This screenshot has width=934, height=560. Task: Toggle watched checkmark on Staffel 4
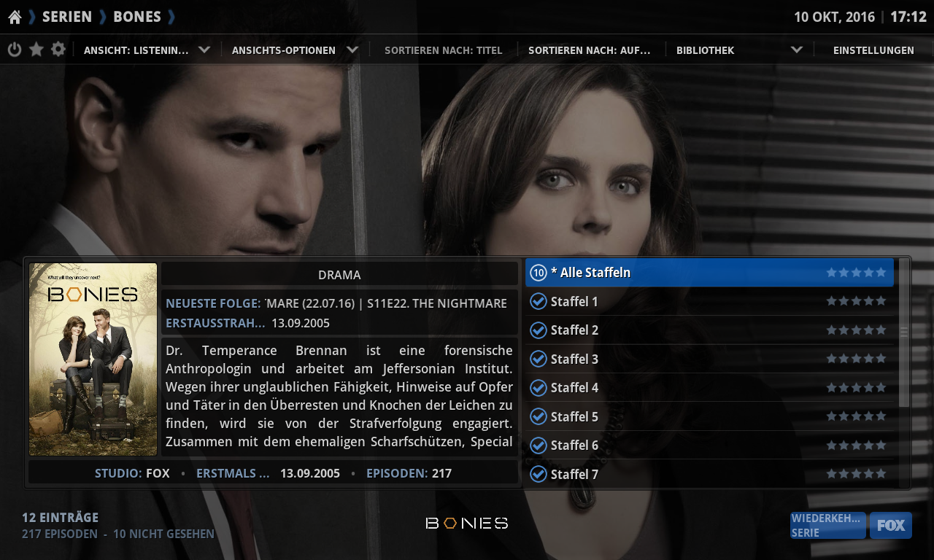point(539,387)
